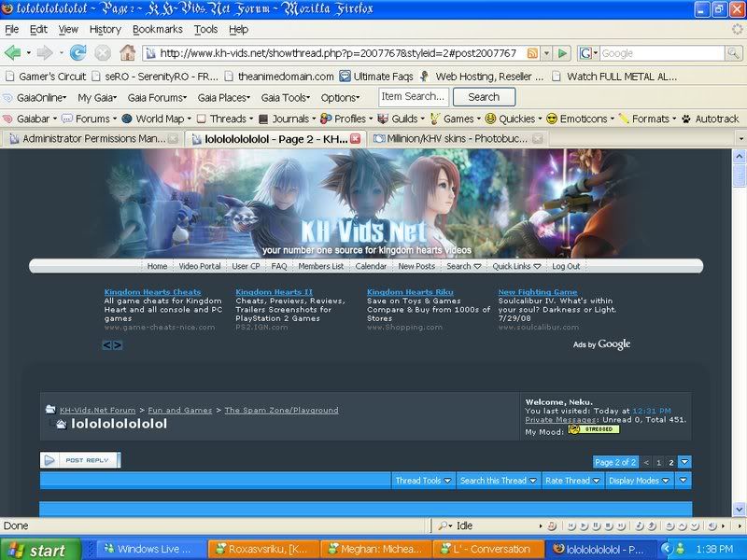
Task: Go to page 1 of the thread
Action: coord(658,462)
